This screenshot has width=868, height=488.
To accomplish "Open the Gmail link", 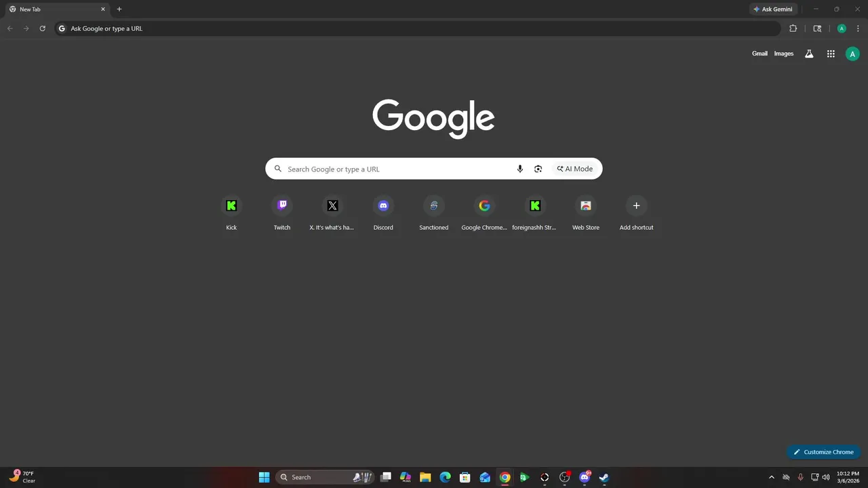I will pyautogui.click(x=759, y=54).
